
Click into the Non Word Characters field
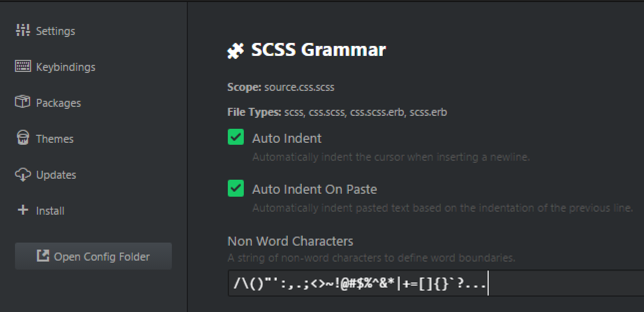point(436,283)
